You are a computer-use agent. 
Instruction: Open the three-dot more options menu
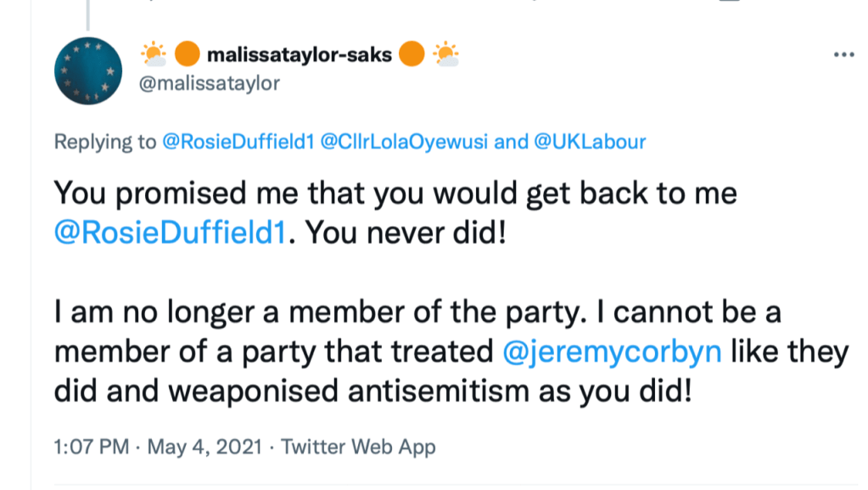(844, 55)
